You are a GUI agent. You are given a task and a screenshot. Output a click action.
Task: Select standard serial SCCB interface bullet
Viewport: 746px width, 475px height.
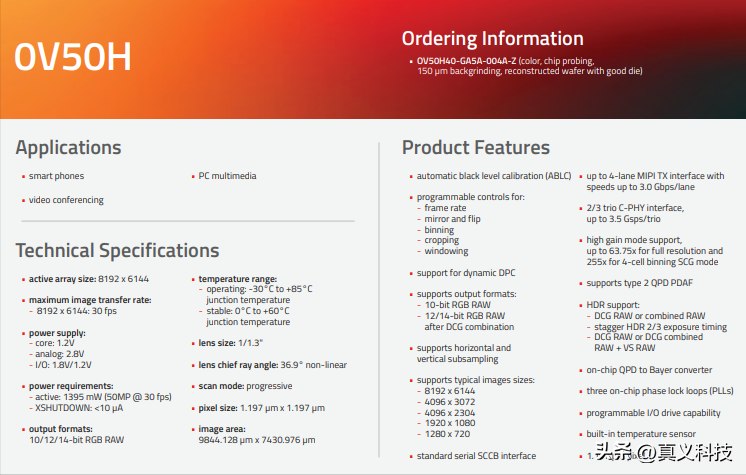pyautogui.click(x=476, y=456)
